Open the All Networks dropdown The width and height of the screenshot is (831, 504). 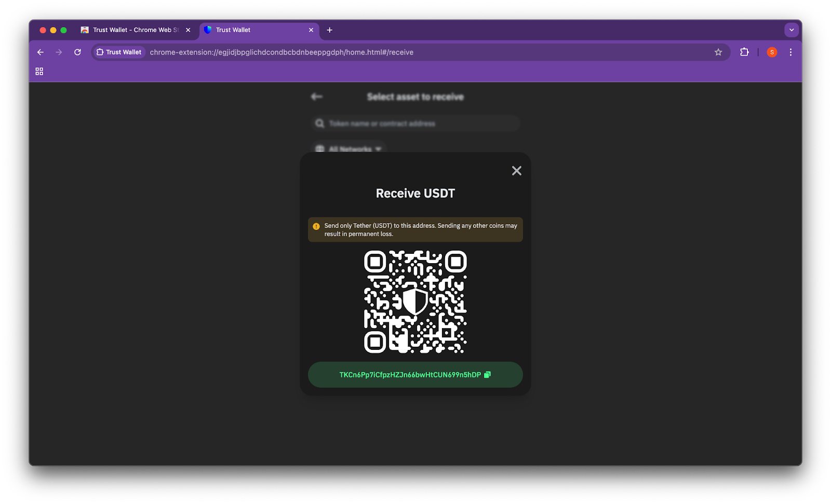(x=349, y=149)
